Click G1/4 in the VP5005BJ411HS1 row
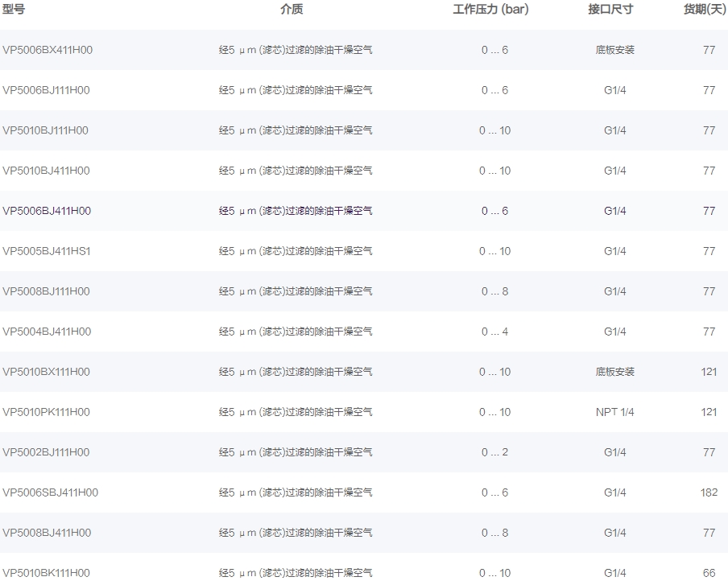Viewport: 728px width, 581px height. coord(614,251)
